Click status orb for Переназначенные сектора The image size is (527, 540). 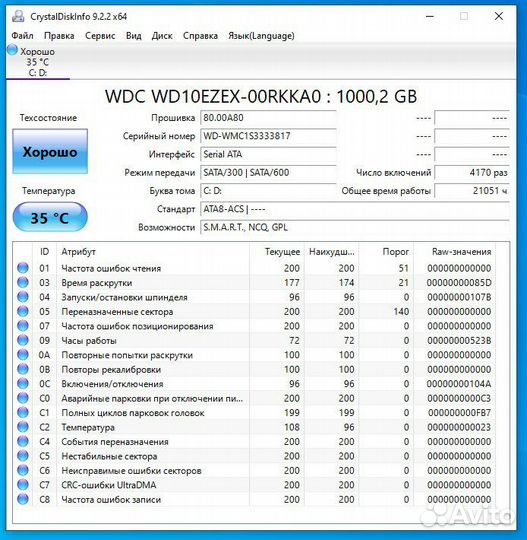23,311
